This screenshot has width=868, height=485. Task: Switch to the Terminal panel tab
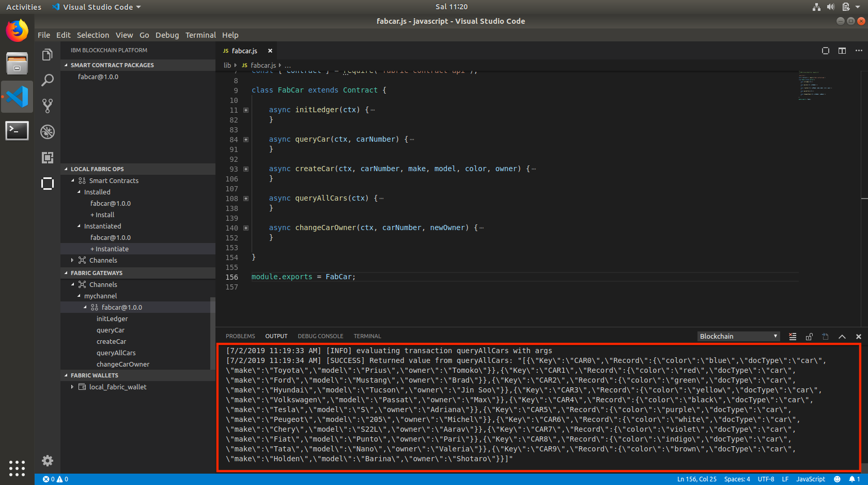(367, 336)
